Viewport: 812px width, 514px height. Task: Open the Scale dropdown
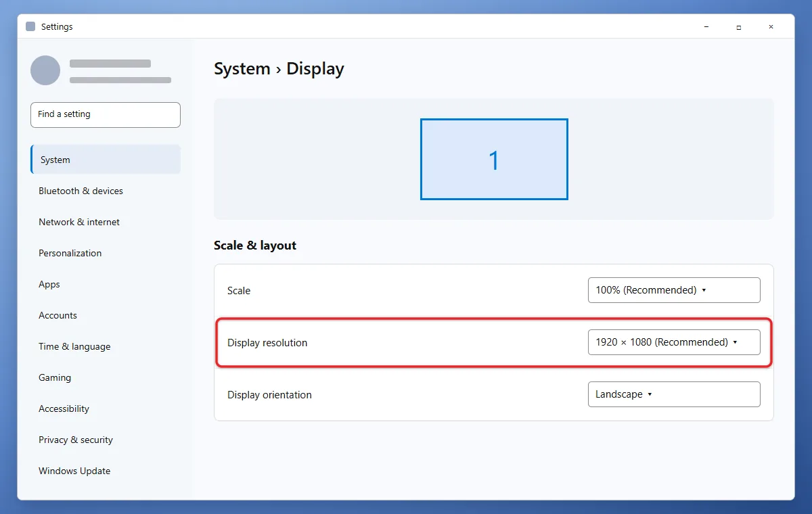tap(674, 290)
